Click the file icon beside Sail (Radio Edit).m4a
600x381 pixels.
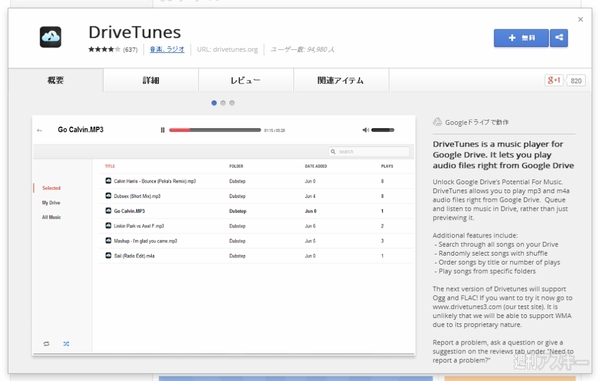[108, 255]
